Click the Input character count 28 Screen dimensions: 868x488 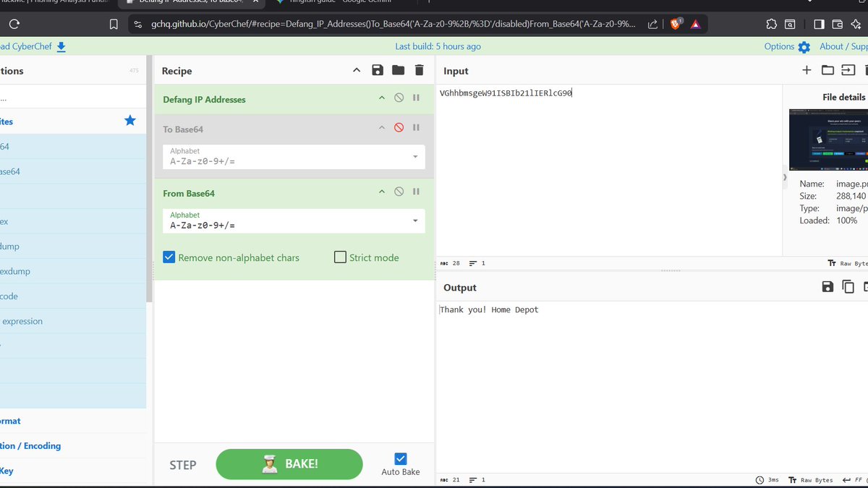[450, 263]
